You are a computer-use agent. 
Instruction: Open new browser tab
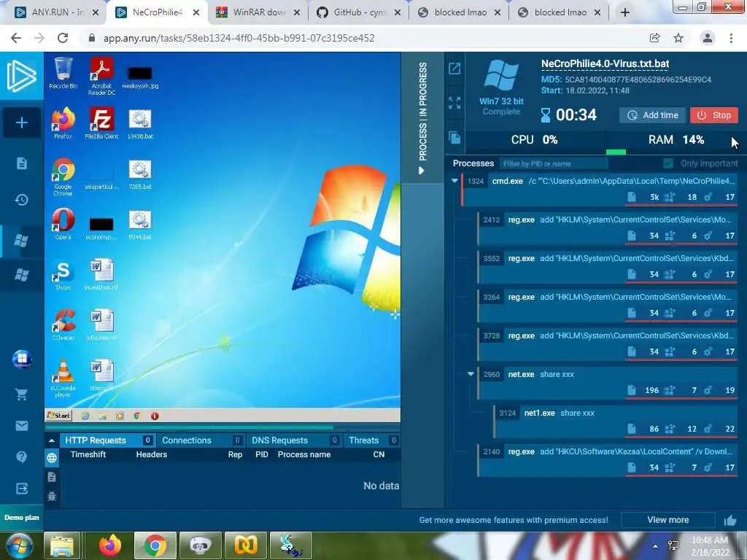point(625,13)
